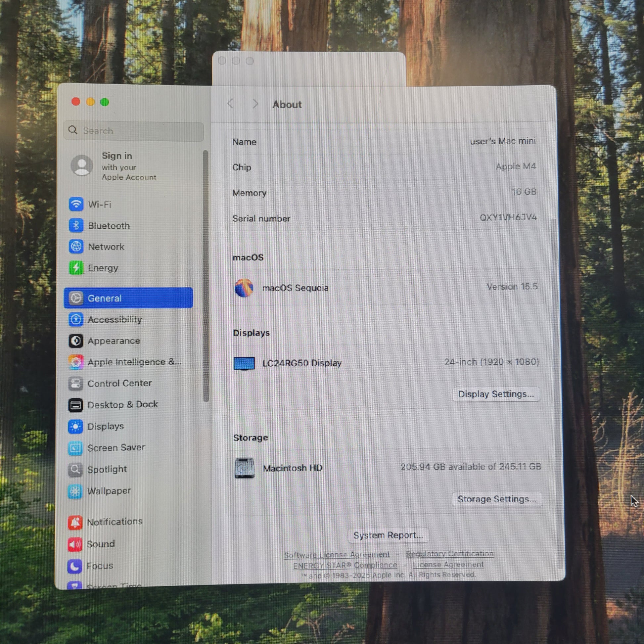Select the Wallpaper sidebar item
The height and width of the screenshot is (644, 644).
tap(109, 491)
